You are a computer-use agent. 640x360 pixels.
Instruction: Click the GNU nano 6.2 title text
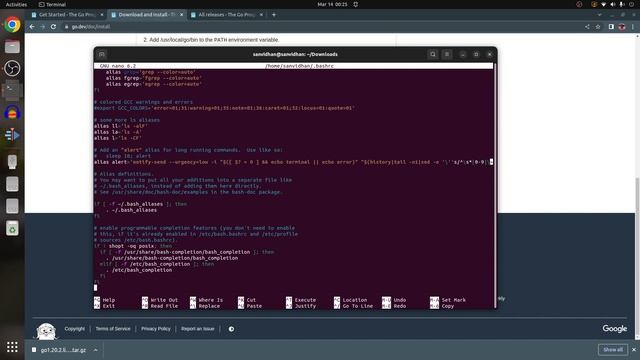(x=118, y=66)
